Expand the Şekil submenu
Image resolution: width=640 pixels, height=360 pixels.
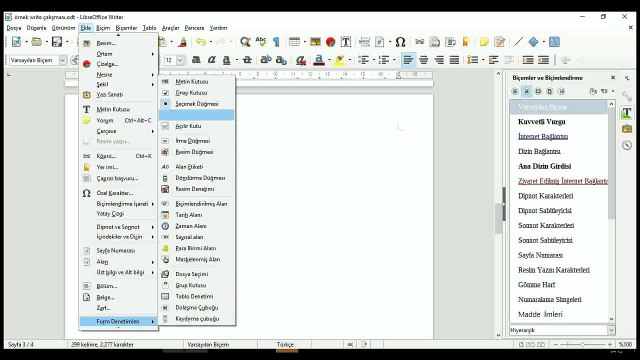[x=118, y=84]
